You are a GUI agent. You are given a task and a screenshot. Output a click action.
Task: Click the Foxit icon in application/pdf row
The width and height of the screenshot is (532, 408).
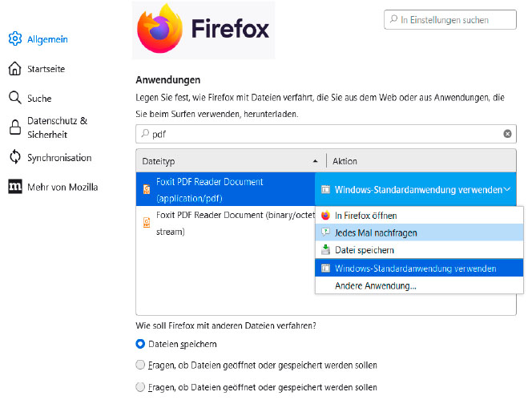pyautogui.click(x=147, y=189)
